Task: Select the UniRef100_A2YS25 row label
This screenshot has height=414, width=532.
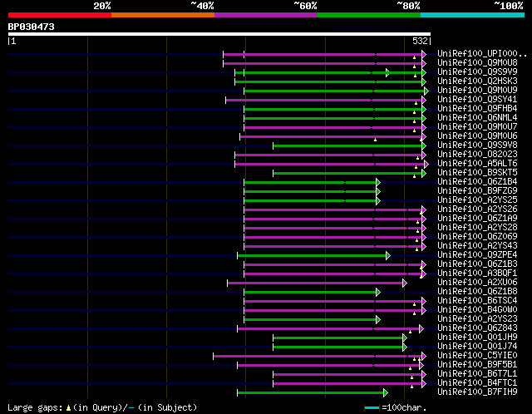Action: (x=477, y=200)
